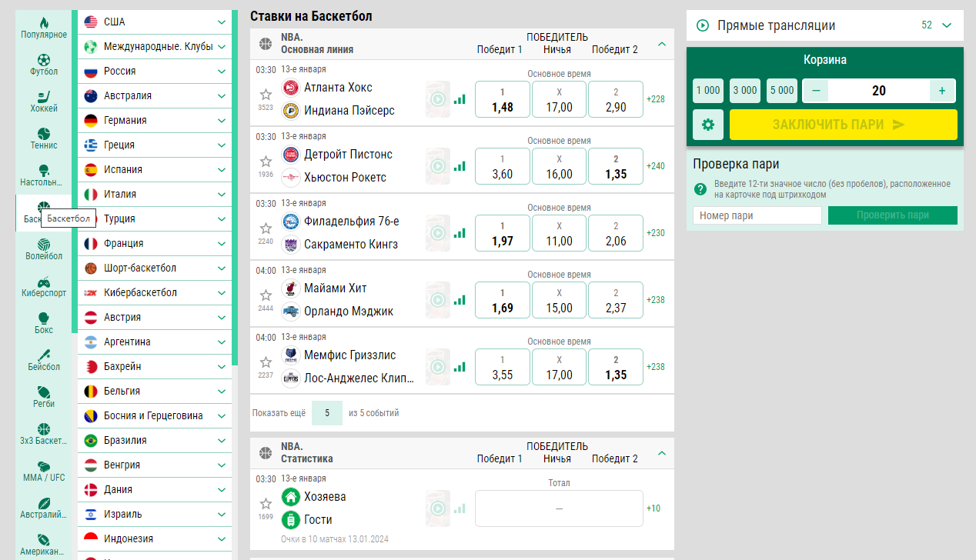The image size is (976, 560).
Task: Open statistics bars for Детройт Пистонс match
Action: pyautogui.click(x=460, y=166)
